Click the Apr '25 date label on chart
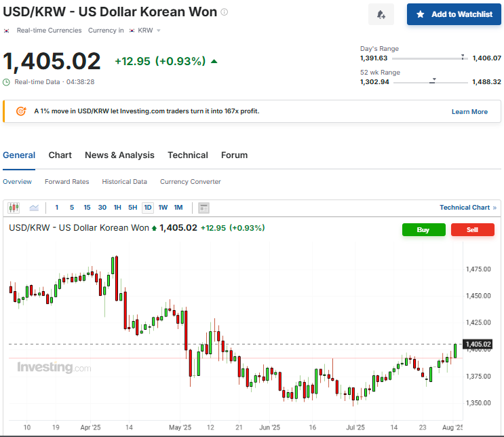 click(90, 427)
